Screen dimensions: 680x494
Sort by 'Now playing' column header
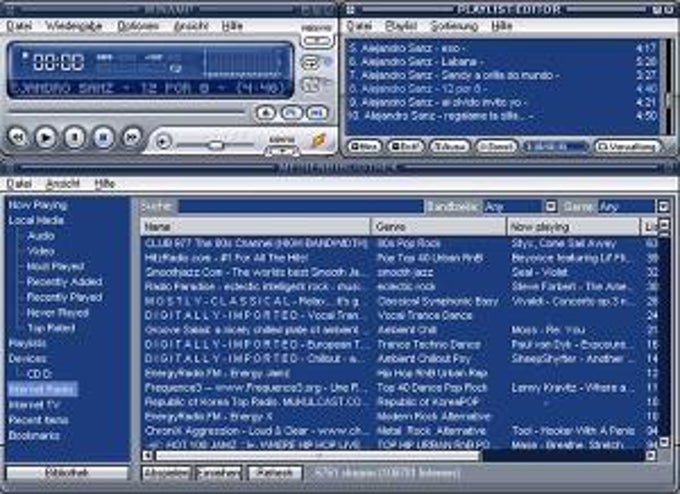pyautogui.click(x=573, y=227)
